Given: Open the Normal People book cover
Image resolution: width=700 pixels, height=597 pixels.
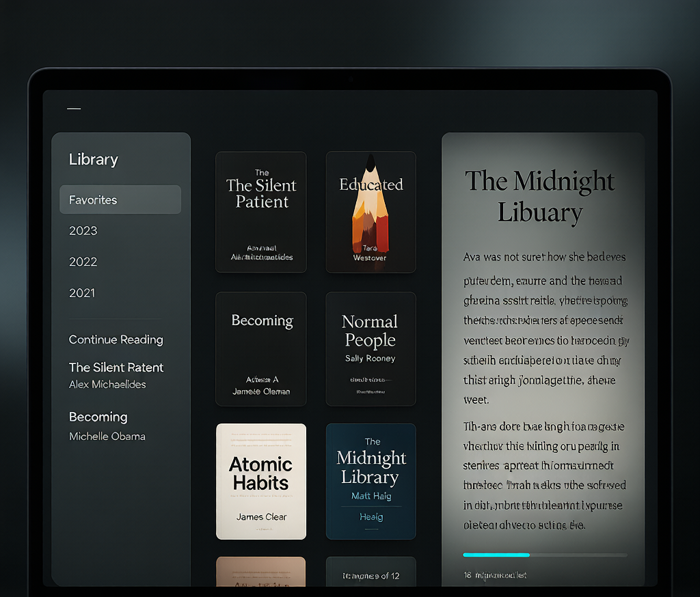Looking at the screenshot, I should (x=371, y=349).
